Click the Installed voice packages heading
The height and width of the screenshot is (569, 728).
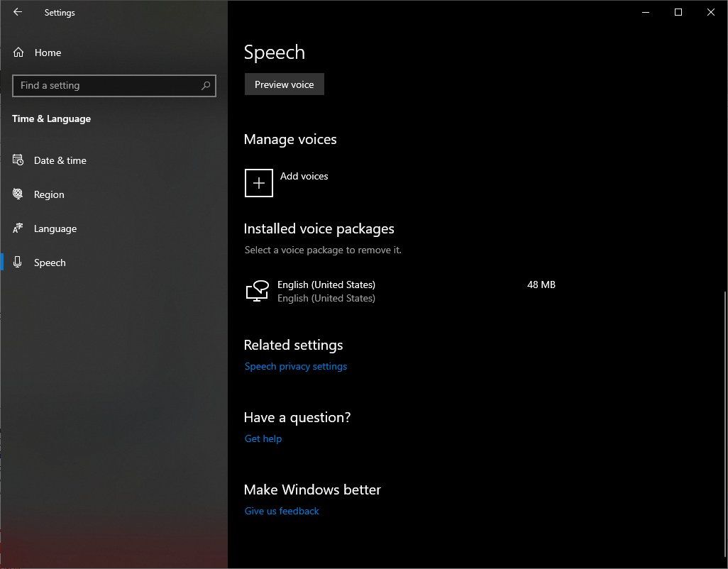click(x=319, y=228)
